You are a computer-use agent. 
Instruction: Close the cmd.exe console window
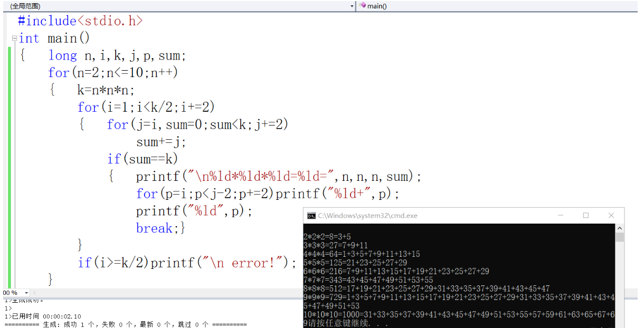coord(611,216)
